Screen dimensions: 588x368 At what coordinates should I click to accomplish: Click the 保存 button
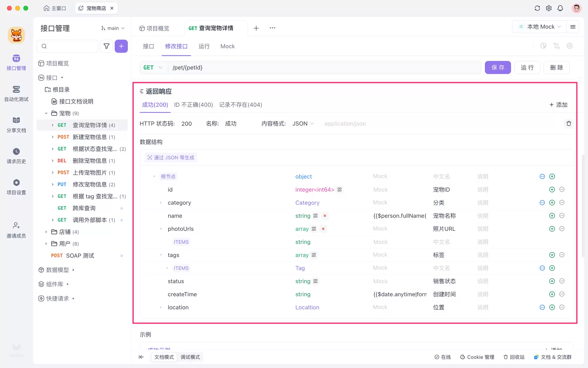click(498, 68)
